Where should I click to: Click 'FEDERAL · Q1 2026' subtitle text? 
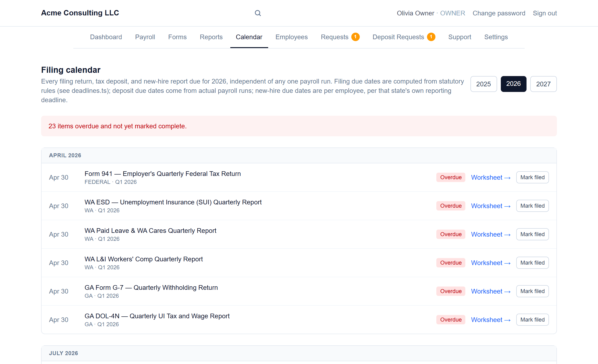(111, 182)
